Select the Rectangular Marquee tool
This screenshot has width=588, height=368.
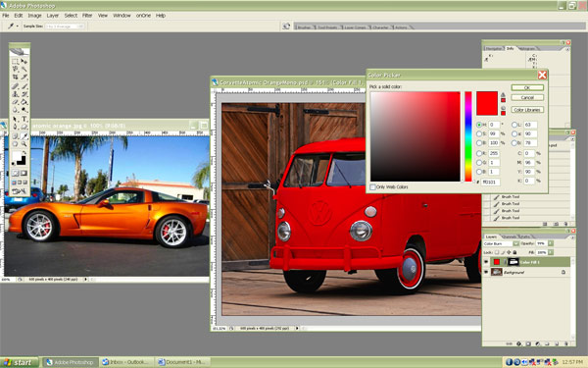15,61
